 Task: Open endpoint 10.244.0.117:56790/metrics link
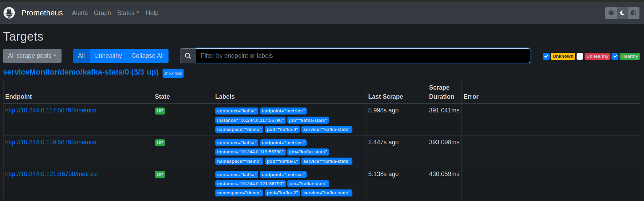click(x=51, y=110)
